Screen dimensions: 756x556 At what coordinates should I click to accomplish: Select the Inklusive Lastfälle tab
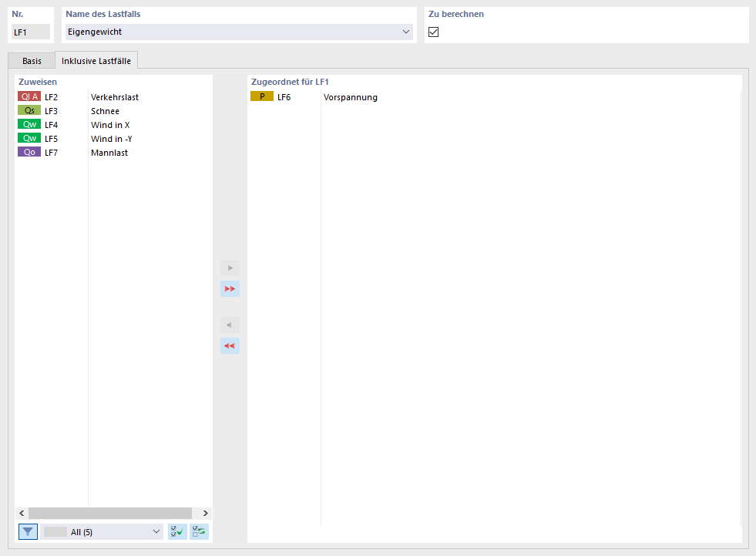pos(96,61)
